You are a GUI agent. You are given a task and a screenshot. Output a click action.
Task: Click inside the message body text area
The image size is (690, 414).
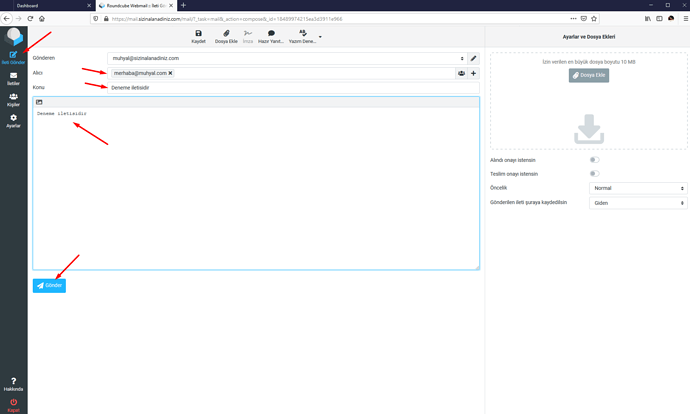click(x=256, y=188)
